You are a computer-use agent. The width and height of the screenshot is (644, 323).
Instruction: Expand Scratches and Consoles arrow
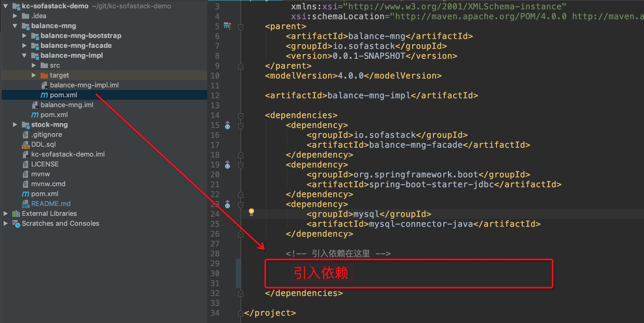[x=5, y=223]
